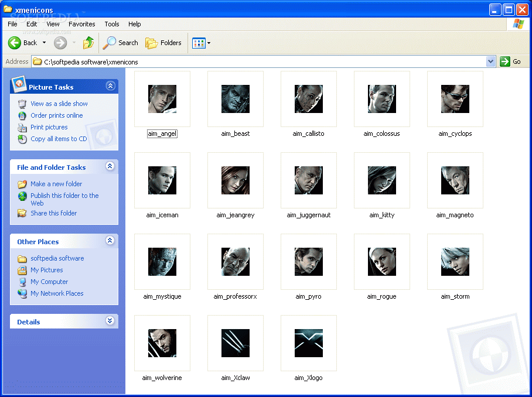This screenshot has width=532, height=397.
Task: Click the Copy all items to CD icon
Action: click(22, 139)
